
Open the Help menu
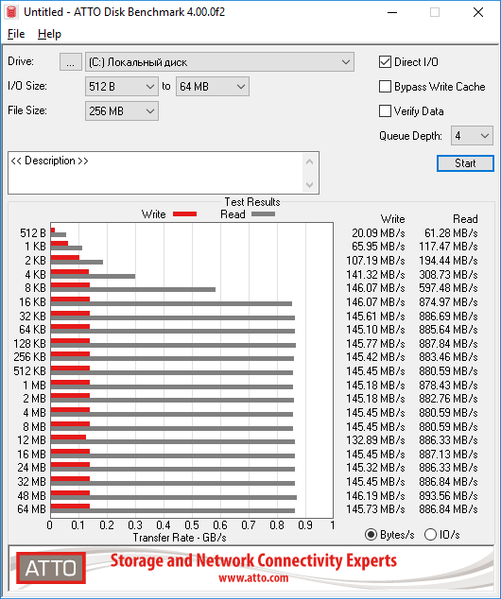(49, 34)
